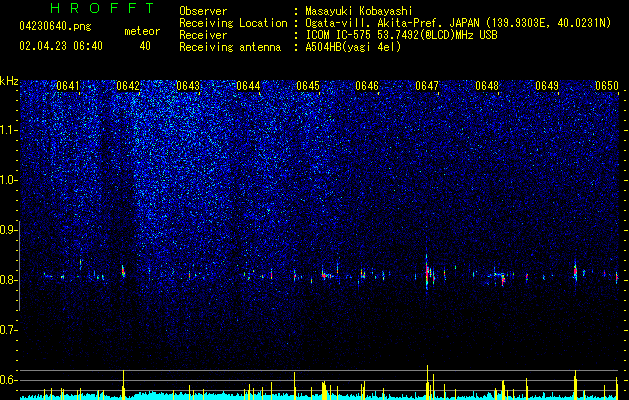629x400 pixels.
Task: Click the Receiving antenna label
Action: pos(230,47)
